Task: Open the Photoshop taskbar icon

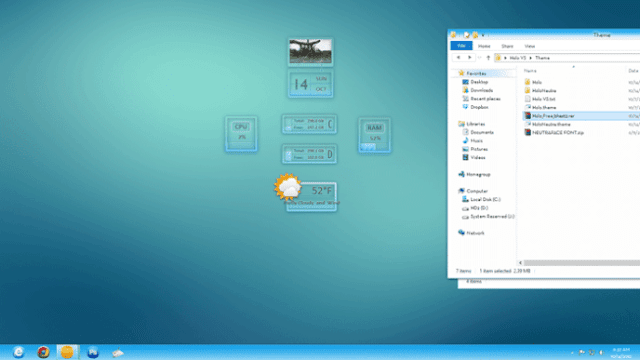Action: pos(93,352)
